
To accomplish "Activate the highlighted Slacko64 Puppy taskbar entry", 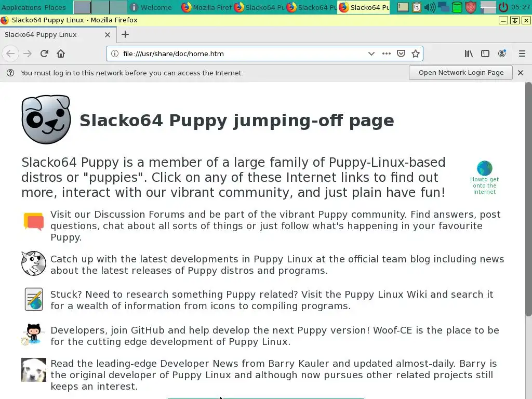I will tap(363, 7).
